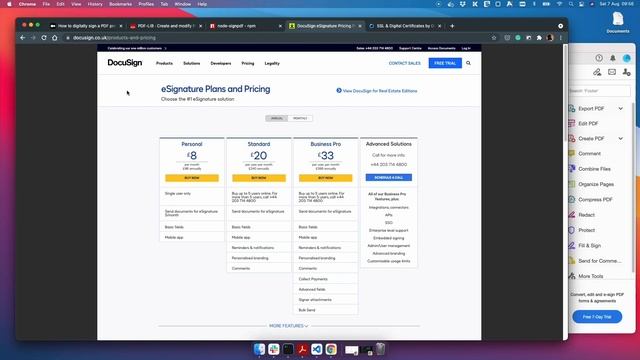Click the Log In link in top bar

click(x=466, y=48)
